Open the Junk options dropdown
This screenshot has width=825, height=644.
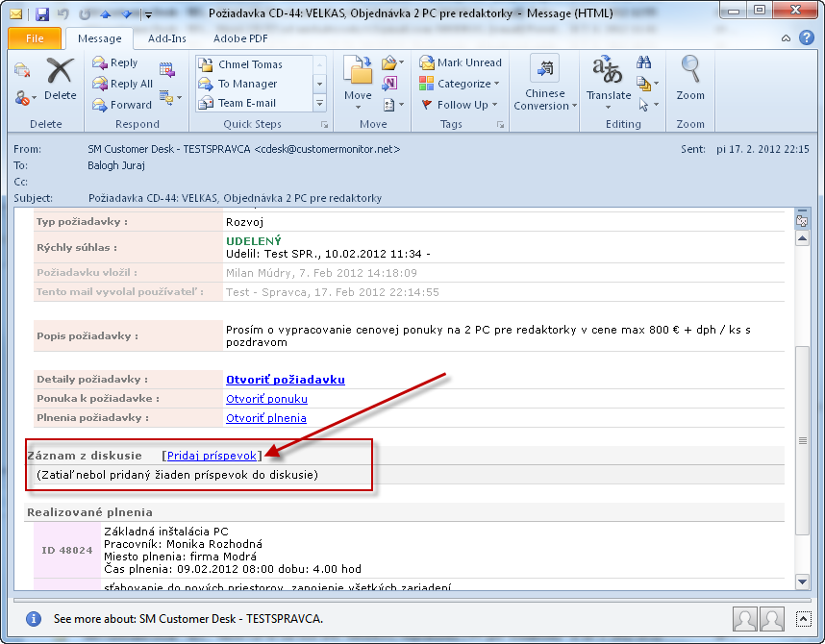[25, 98]
